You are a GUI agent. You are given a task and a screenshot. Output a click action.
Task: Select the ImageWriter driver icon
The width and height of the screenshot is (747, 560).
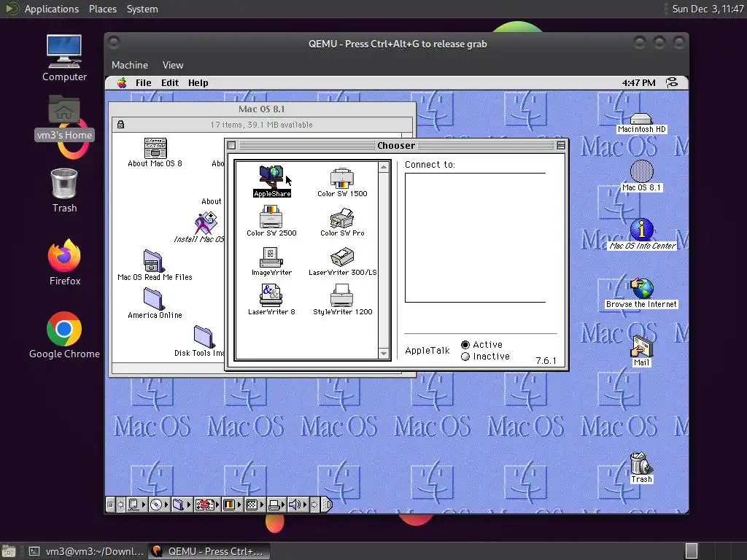(271, 261)
